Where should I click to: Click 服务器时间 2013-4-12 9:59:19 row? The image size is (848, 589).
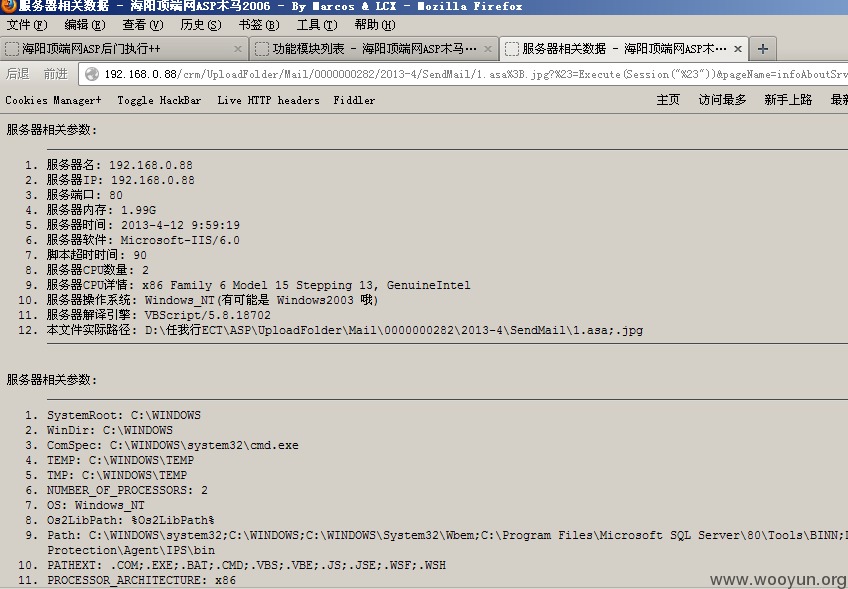(x=143, y=225)
